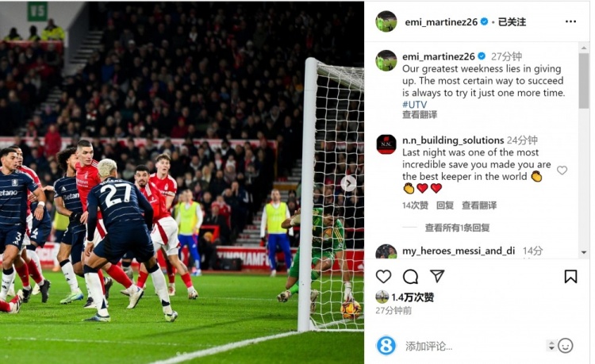
Task: Toggle the 已关注 following status
Action: coord(512,22)
